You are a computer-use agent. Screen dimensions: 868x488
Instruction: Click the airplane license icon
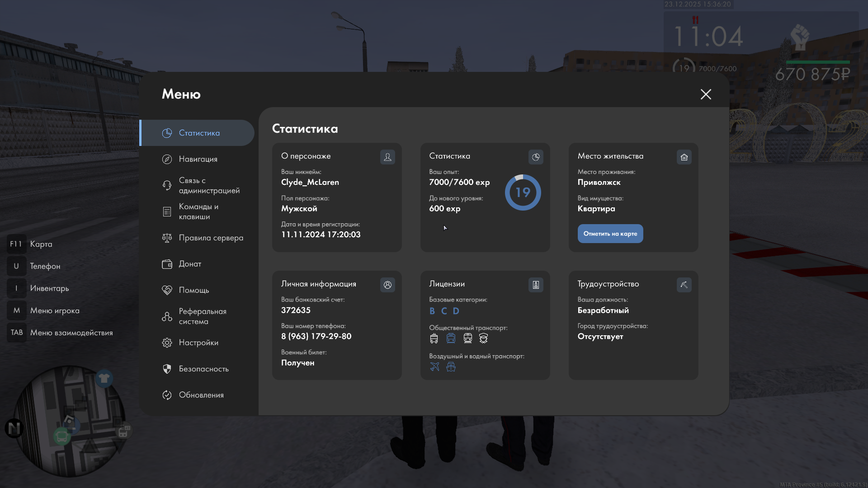tap(434, 367)
